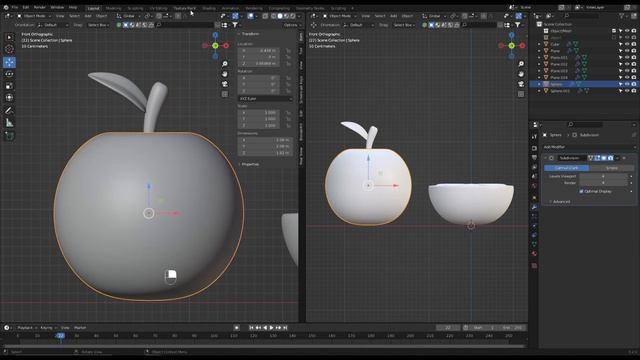Viewport: 640px width, 360px height.
Task: Switch to Shading workspace tab
Action: tap(209, 8)
